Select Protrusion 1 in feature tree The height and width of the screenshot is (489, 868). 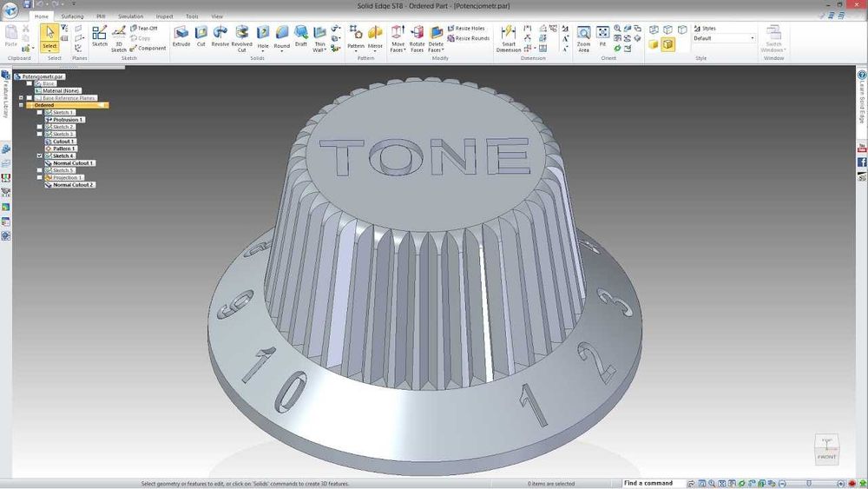(64, 120)
